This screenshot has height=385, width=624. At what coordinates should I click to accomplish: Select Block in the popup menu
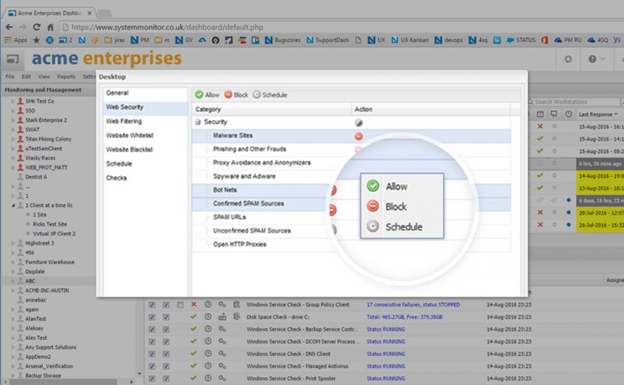(x=402, y=207)
